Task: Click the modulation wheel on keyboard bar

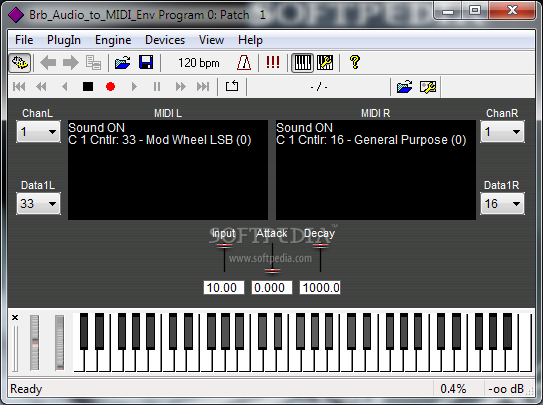Action: [x=60, y=342]
